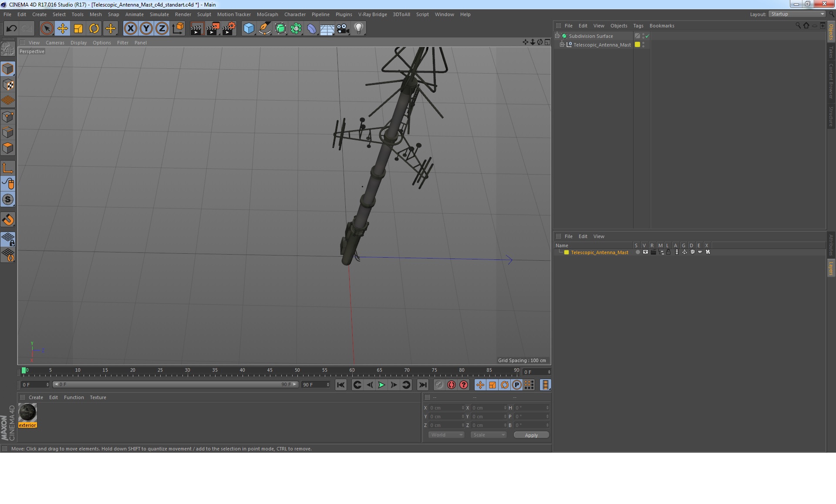Click the Texture tab in material panel

click(x=98, y=396)
